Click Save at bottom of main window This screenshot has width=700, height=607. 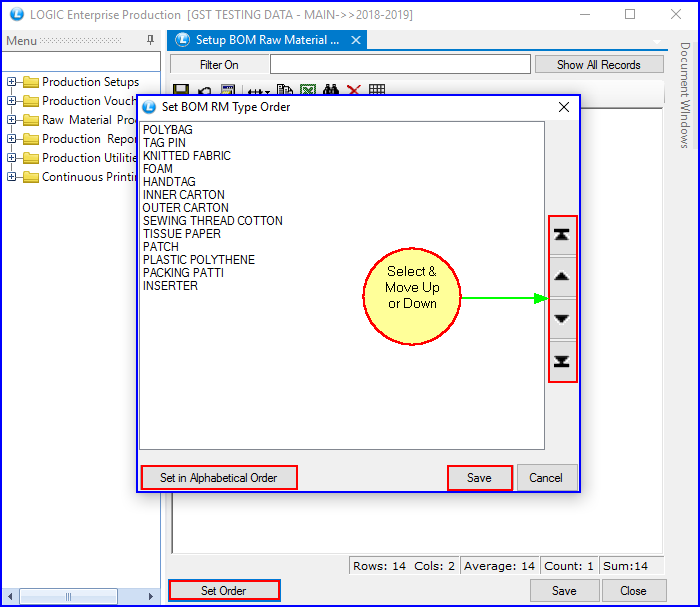564,590
